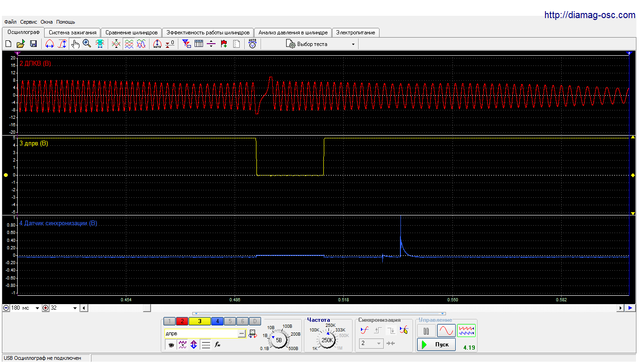This screenshot has height=364, width=642.
Task: Select single sine wave display mode
Action: 446,331
